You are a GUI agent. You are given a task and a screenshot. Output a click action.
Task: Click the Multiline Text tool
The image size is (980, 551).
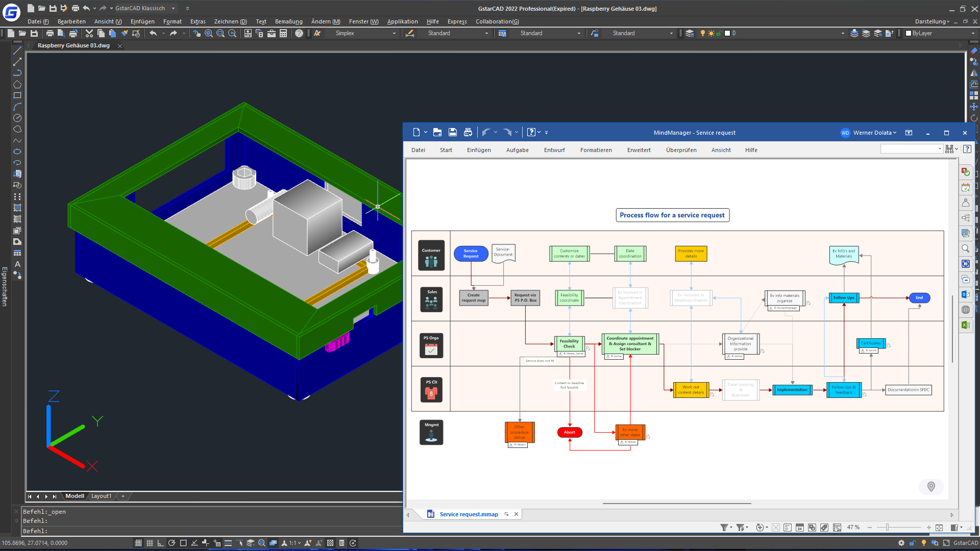click(17, 264)
